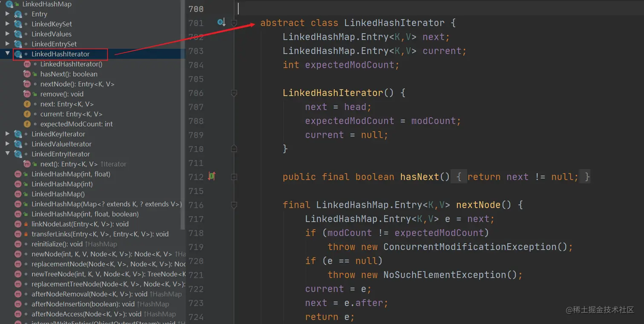Click the implements gutter icon on line 712

[211, 176]
